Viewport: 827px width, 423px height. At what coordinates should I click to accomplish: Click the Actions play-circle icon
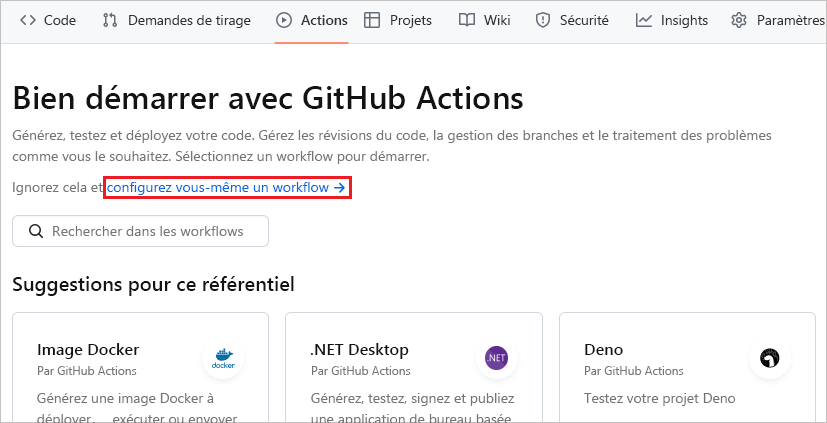pos(284,20)
